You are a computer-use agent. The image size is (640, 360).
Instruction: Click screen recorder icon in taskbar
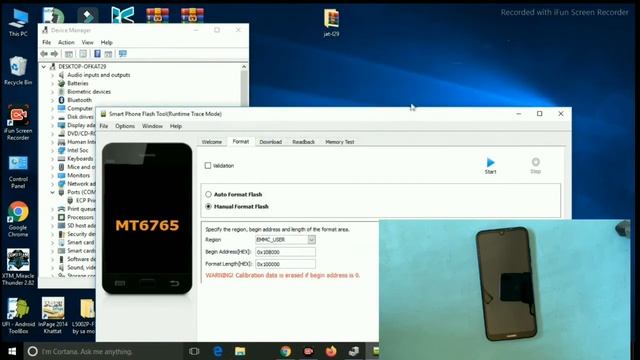click(x=308, y=351)
